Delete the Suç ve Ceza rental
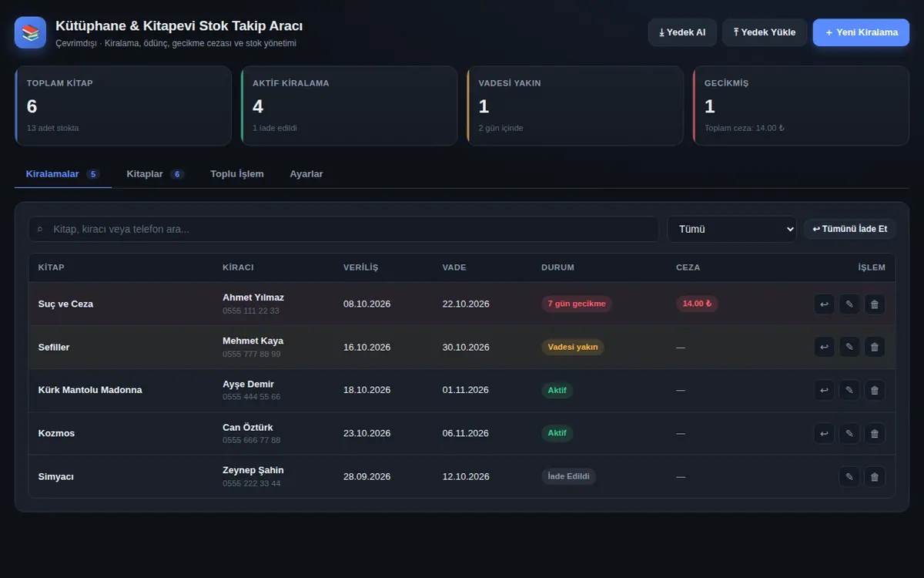Image resolution: width=924 pixels, height=578 pixels. pyautogui.click(x=875, y=304)
